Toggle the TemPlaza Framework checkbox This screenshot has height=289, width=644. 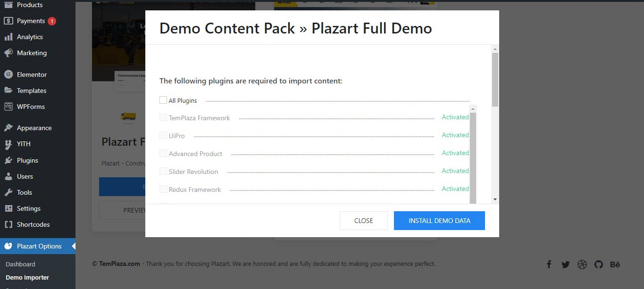(x=163, y=117)
